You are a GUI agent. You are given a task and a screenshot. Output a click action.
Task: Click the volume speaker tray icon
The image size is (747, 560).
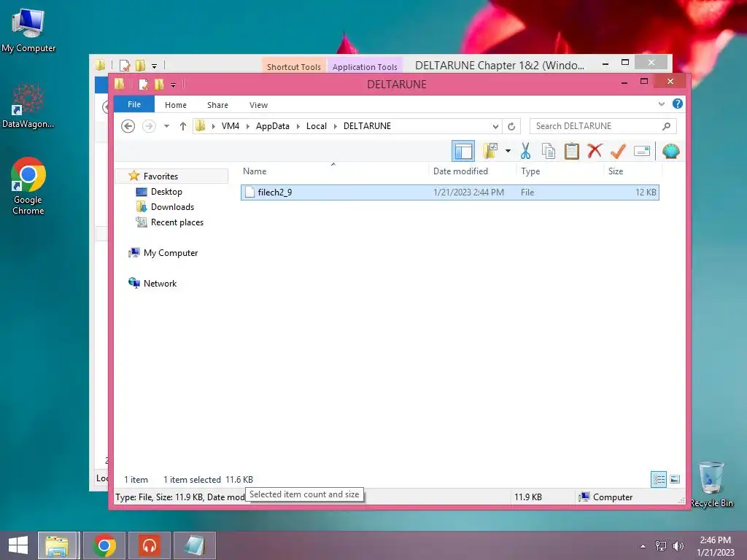click(x=678, y=545)
